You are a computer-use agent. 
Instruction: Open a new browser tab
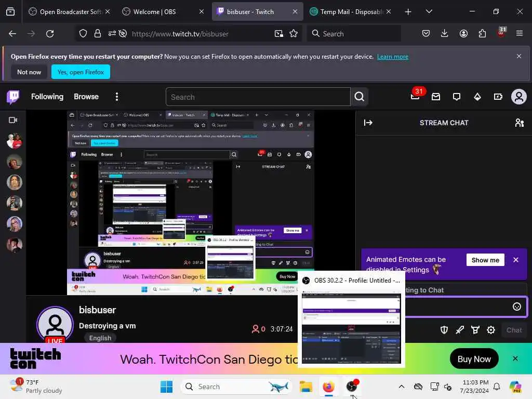408,12
